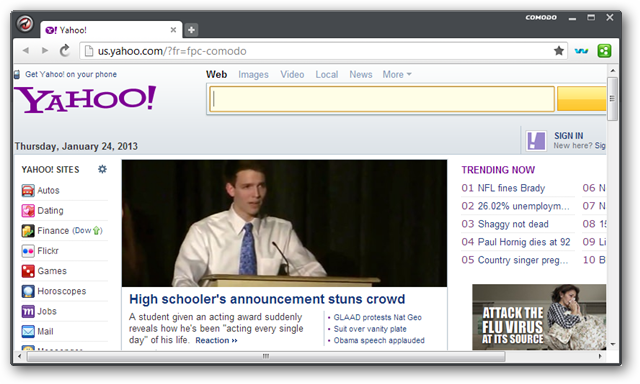Open the Dow indicator next to Finance
Viewport: 640px width, 384px height.
pyautogui.click(x=87, y=231)
